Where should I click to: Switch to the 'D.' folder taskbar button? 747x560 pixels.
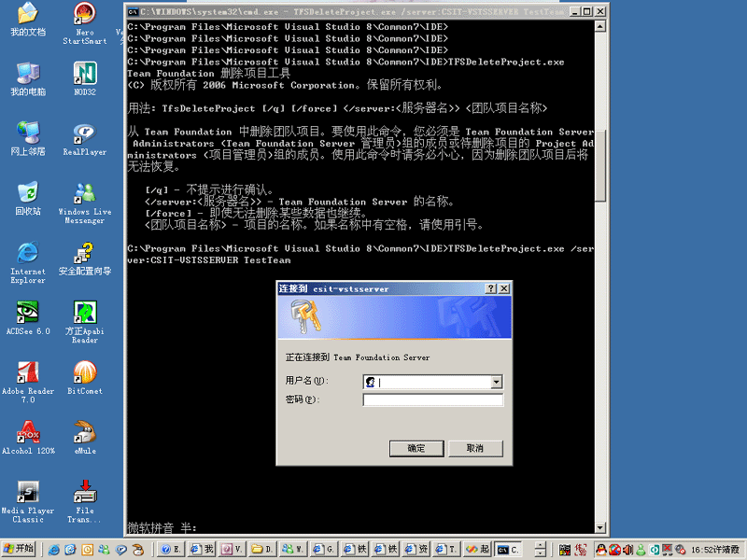[x=262, y=550]
